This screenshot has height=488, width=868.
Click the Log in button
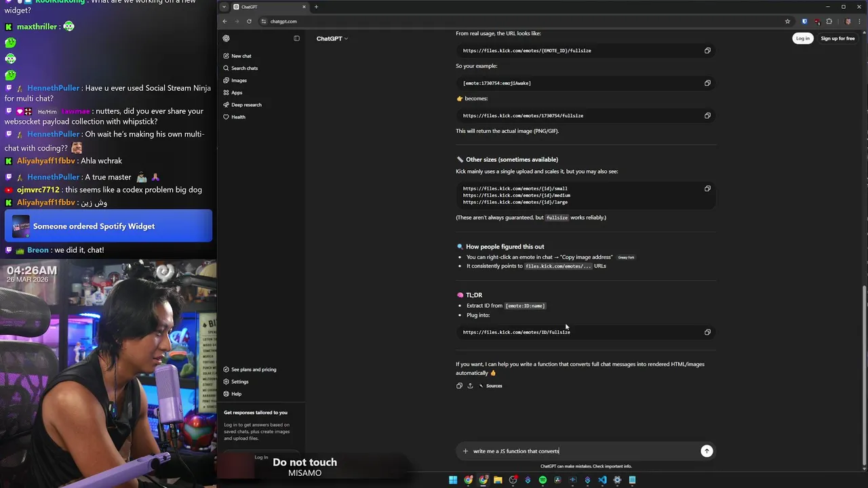coord(803,39)
